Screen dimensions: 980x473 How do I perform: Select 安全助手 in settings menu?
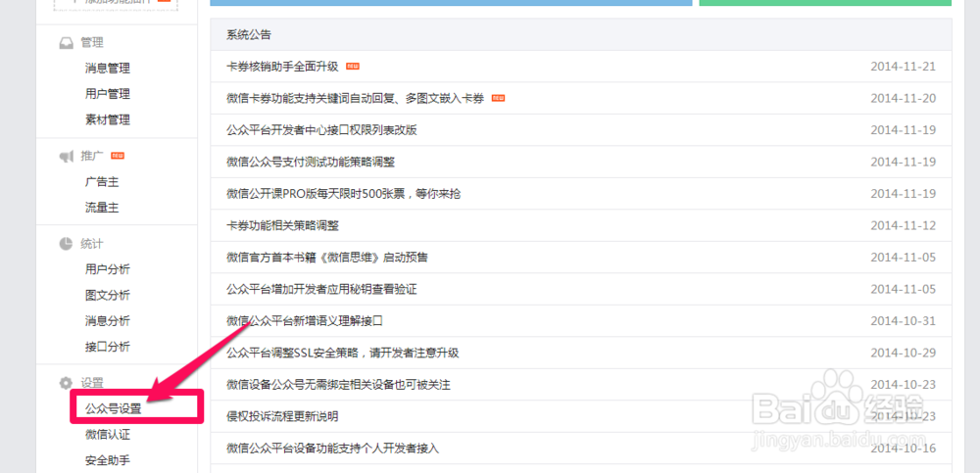tap(108, 460)
